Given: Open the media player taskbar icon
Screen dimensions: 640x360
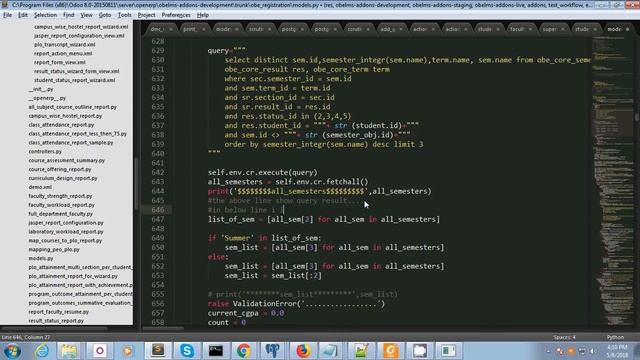Looking at the screenshot, I should tap(128, 351).
